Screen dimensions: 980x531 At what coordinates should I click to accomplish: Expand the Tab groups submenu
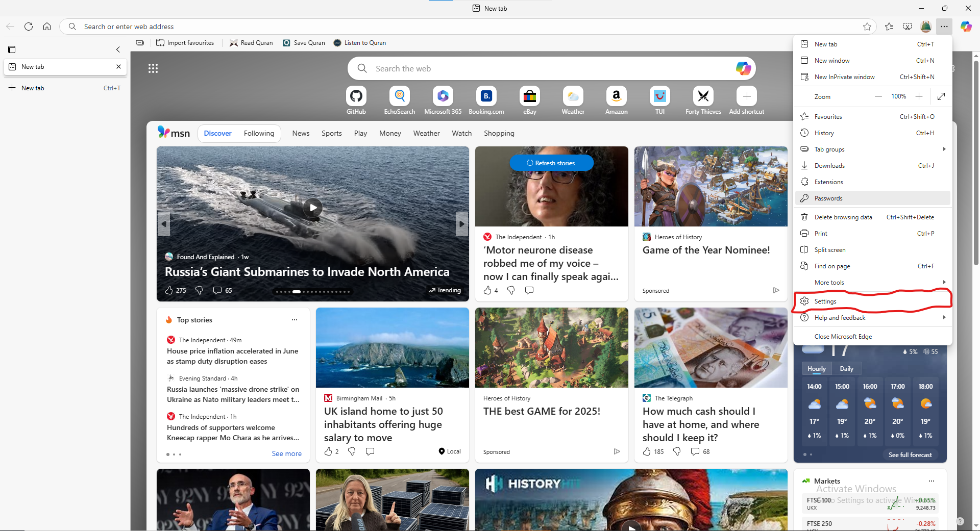coord(873,149)
